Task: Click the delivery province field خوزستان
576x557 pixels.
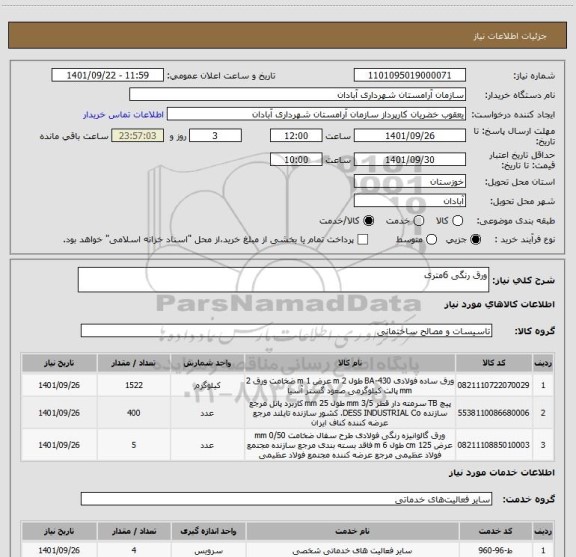Action: (x=410, y=182)
